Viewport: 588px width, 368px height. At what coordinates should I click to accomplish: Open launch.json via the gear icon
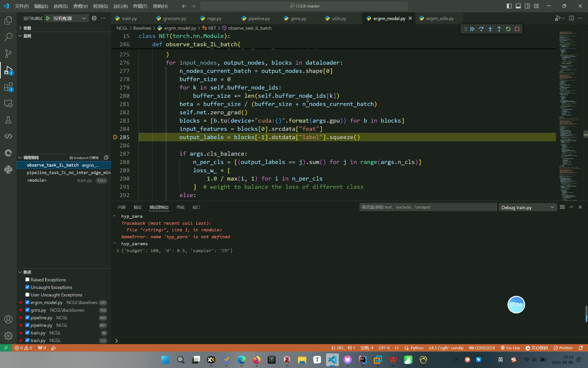(94, 18)
